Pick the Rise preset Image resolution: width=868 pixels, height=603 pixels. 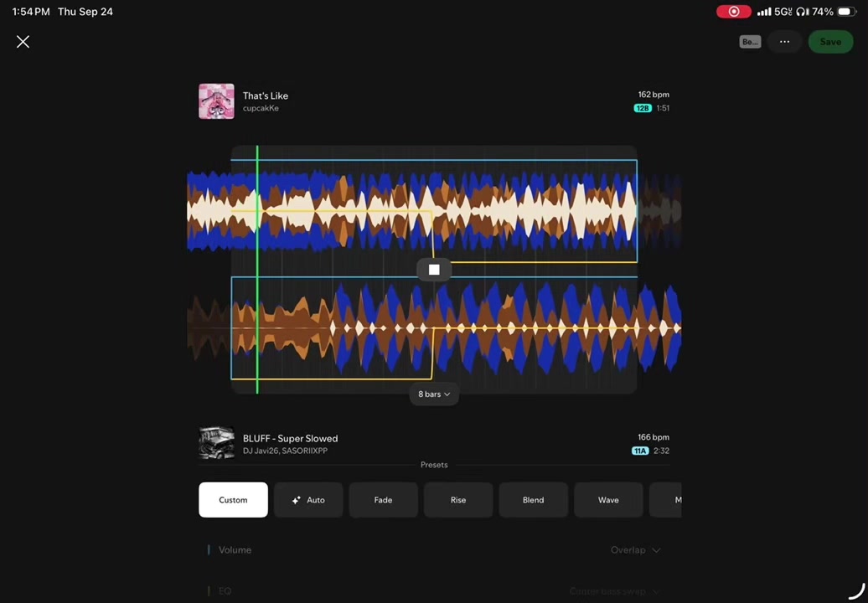[x=458, y=499]
